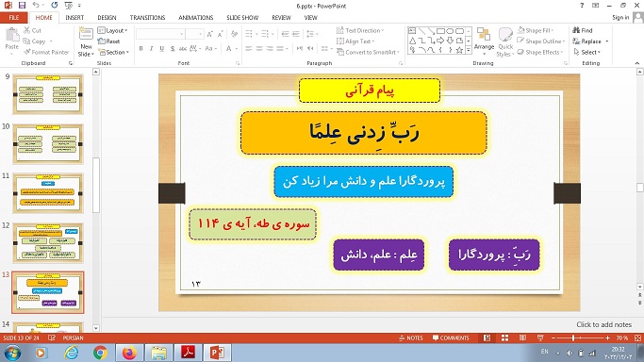
Task: Select slide 9 thumbnail
Action: point(48,94)
